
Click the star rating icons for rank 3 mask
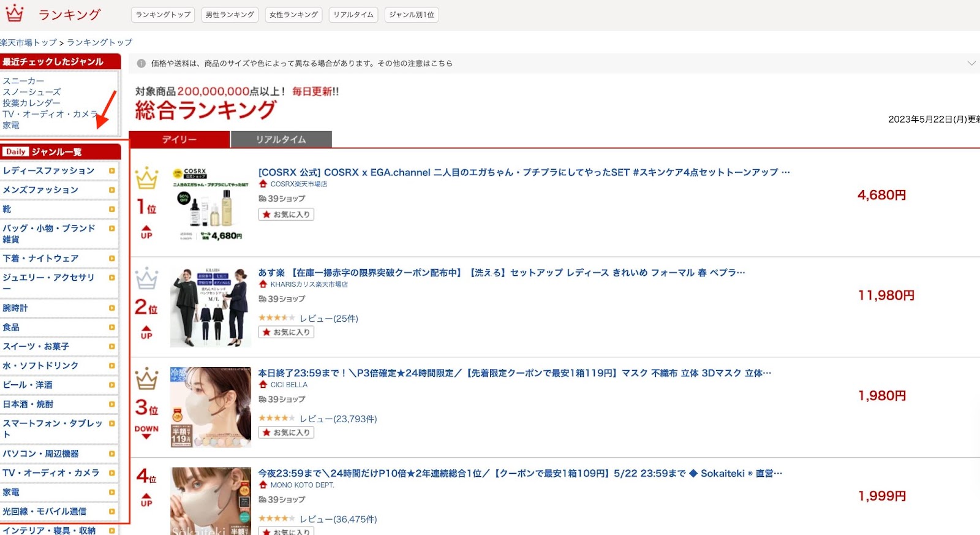(x=277, y=418)
